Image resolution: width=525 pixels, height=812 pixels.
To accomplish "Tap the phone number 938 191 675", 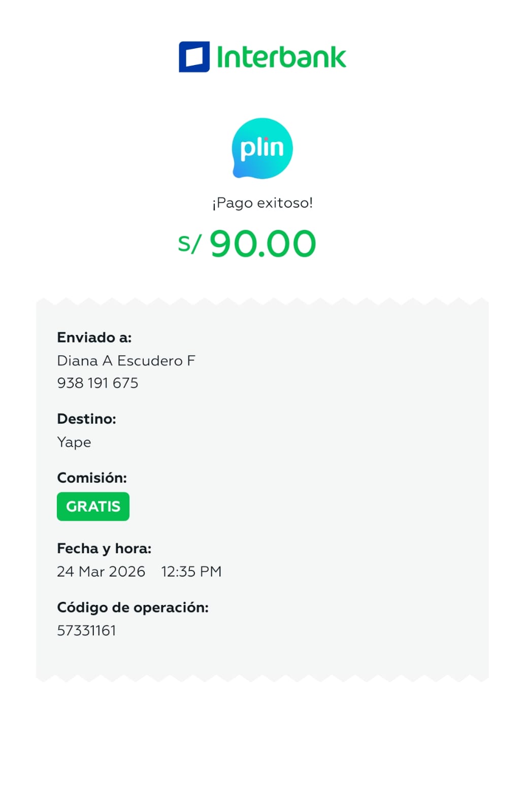I will coord(97,383).
